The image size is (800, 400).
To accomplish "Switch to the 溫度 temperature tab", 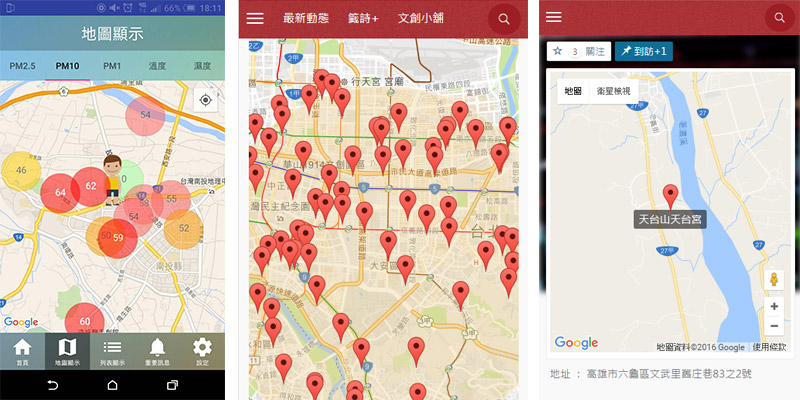I will point(157,66).
